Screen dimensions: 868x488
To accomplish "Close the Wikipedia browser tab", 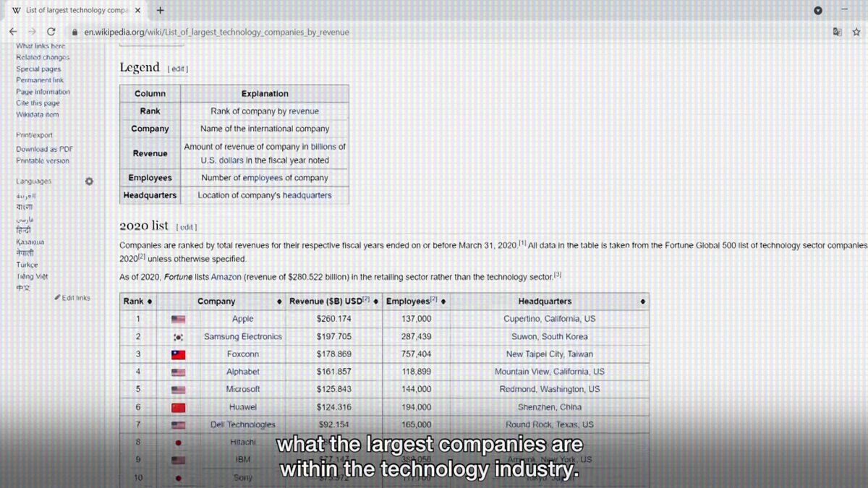I will [x=138, y=10].
